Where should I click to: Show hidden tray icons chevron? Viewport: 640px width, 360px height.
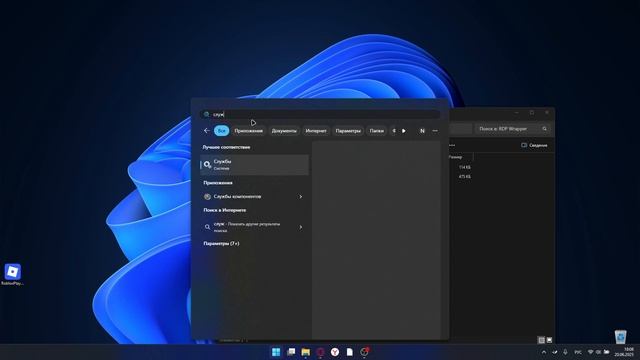click(544, 352)
